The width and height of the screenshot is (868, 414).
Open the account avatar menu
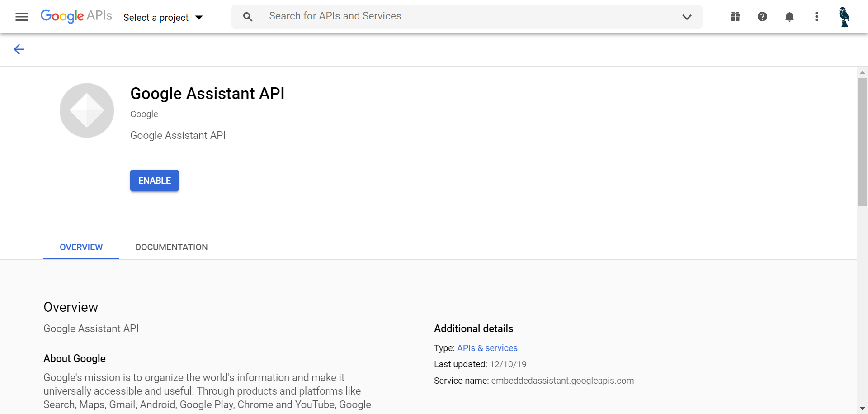click(x=844, y=17)
